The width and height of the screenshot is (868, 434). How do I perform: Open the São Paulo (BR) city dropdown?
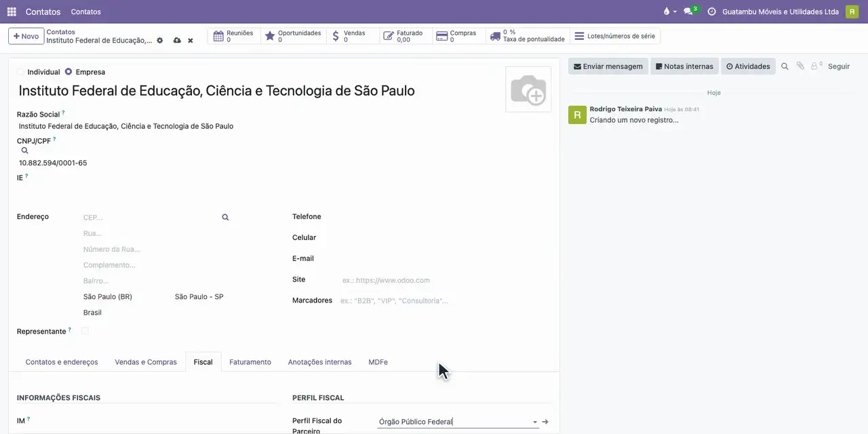coord(126,297)
